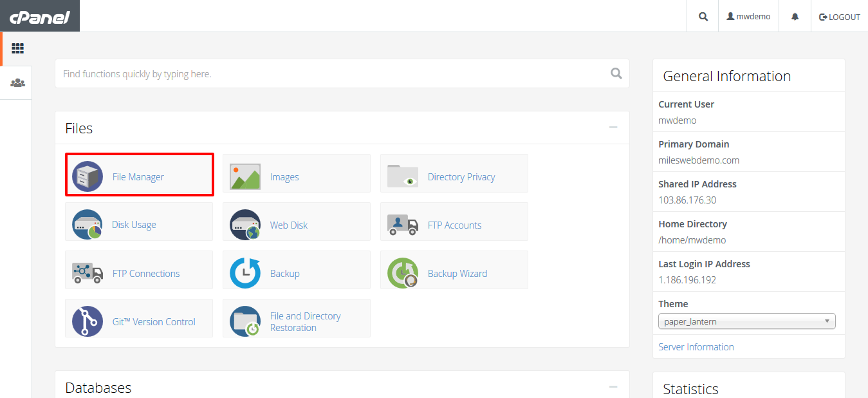This screenshot has height=398, width=868.
Task: Click the Images text link
Action: [x=284, y=176]
